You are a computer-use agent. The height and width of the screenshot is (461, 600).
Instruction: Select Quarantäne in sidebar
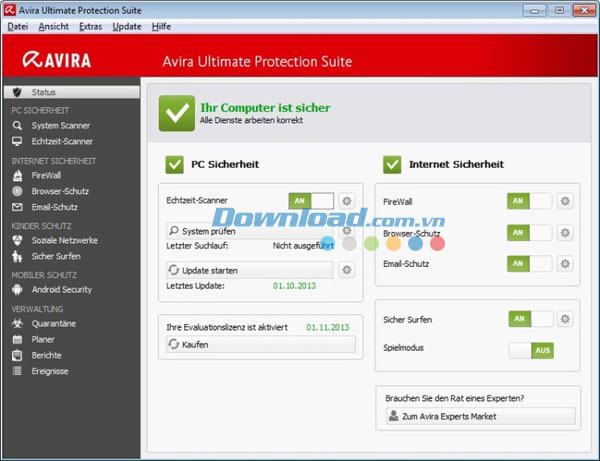[54, 324]
